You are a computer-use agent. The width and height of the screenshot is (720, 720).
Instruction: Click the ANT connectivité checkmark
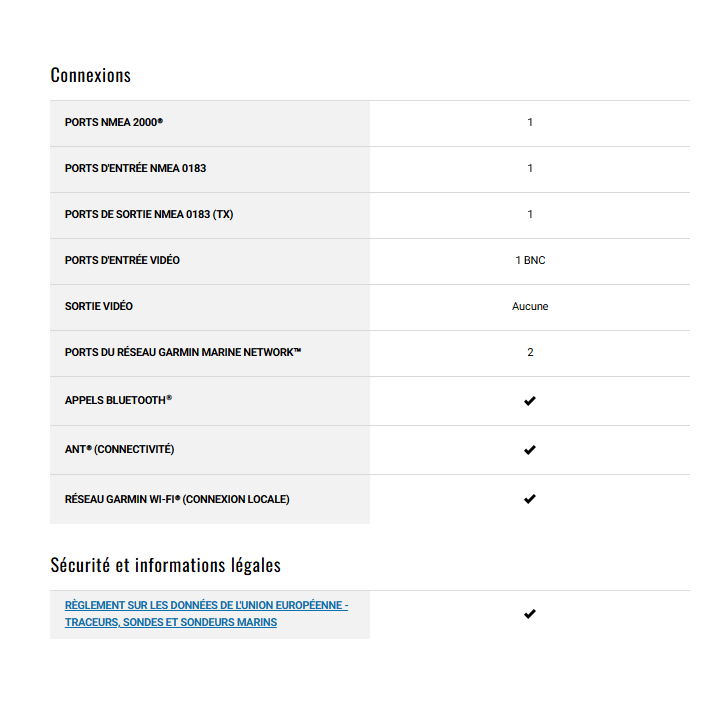pos(530,450)
